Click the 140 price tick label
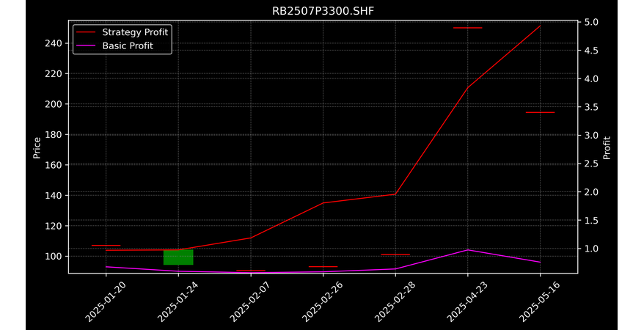 point(54,195)
